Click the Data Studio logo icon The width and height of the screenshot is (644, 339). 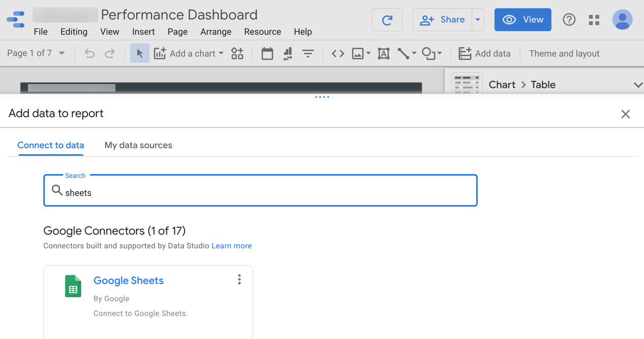click(16, 19)
